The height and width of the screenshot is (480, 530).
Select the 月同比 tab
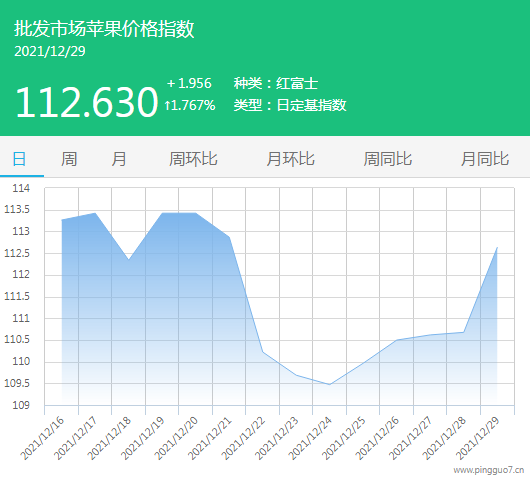point(485,159)
